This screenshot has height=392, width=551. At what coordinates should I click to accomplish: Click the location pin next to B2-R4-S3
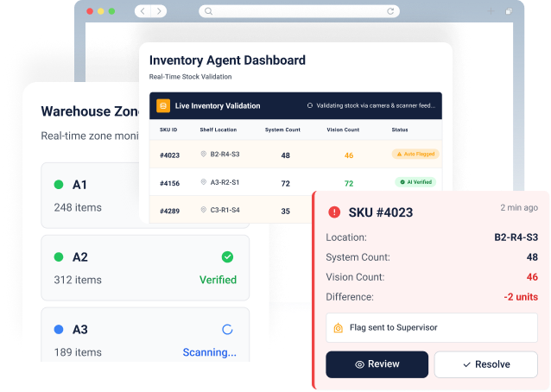point(203,155)
